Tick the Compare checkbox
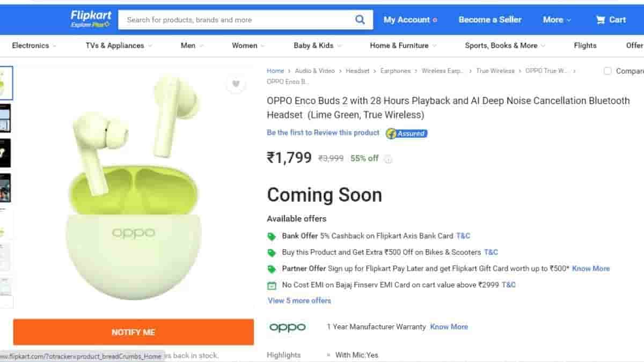Screen dimensions: 644x362 tap(608, 71)
